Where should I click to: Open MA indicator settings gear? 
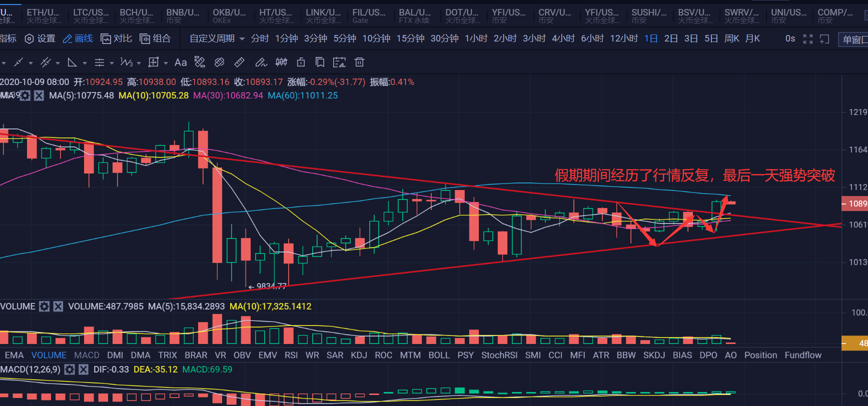point(25,95)
